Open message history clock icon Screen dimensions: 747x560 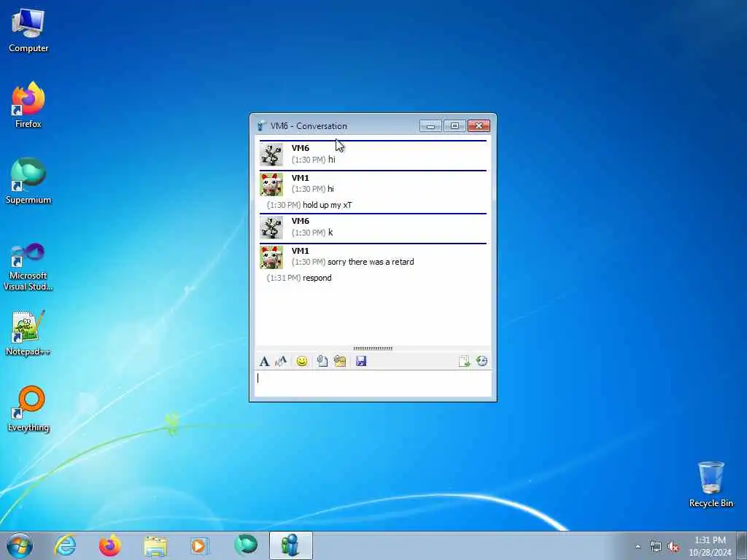click(481, 362)
